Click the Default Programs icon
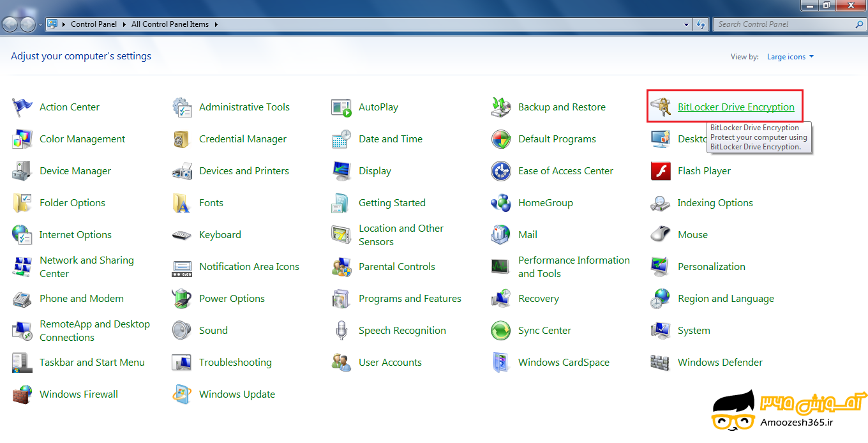The width and height of the screenshot is (868, 443). tap(501, 139)
